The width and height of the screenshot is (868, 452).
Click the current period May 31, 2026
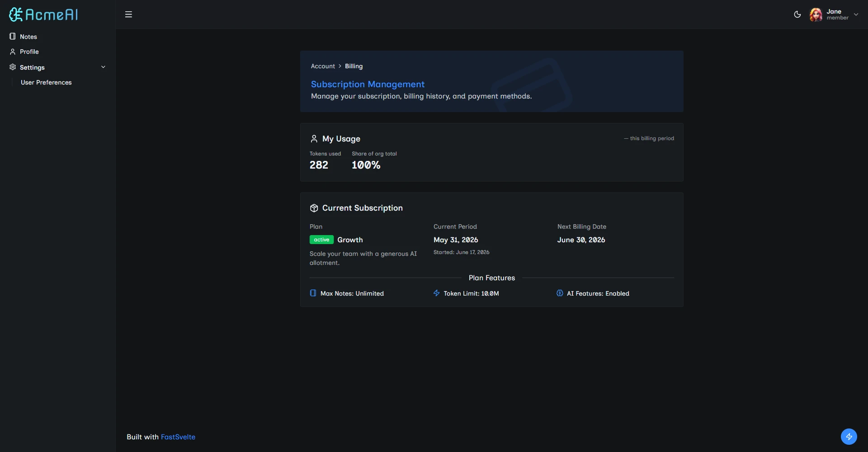pyautogui.click(x=456, y=240)
